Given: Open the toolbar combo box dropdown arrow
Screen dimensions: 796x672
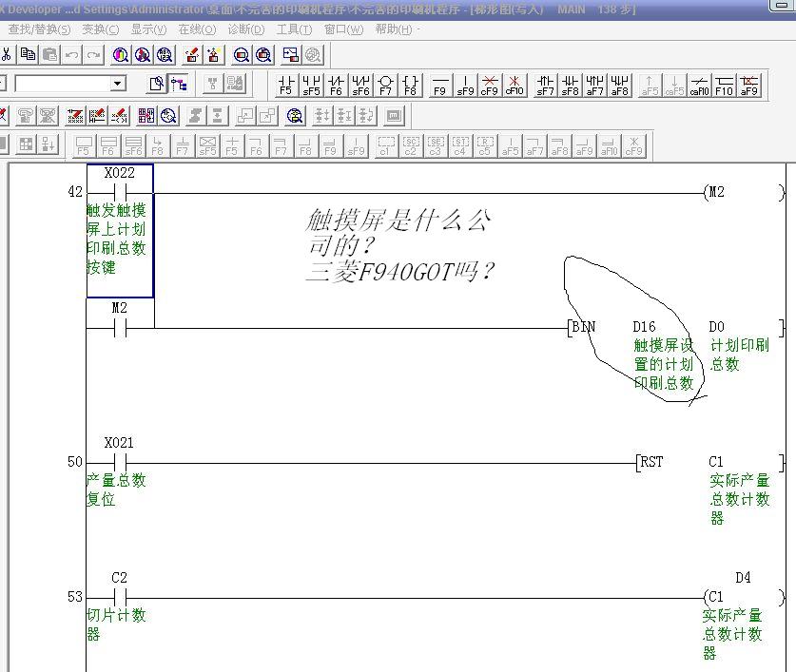Looking at the screenshot, I should tap(118, 84).
